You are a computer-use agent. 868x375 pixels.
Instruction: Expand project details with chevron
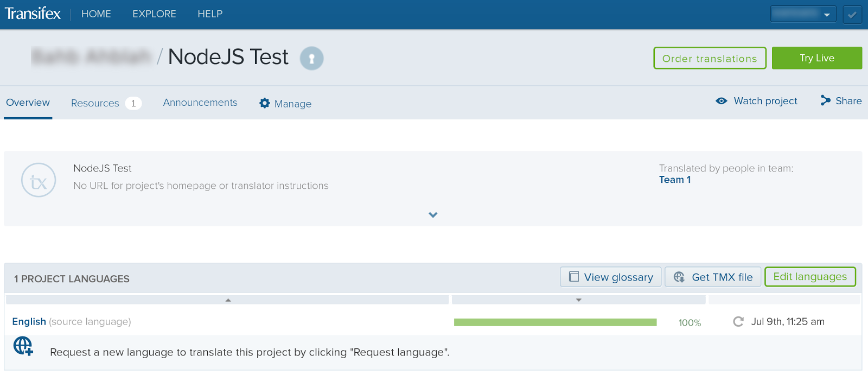pos(433,215)
